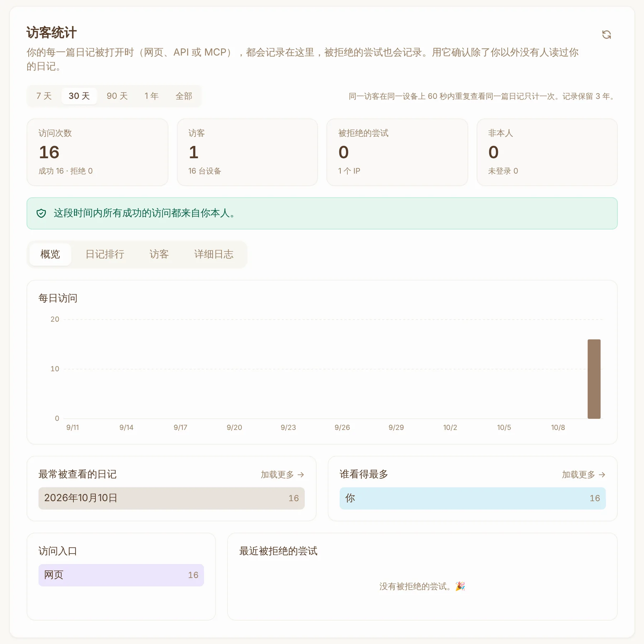Screen dimensions: 644x644
Task: Click the 1 个 IP text
Action: pyautogui.click(x=349, y=171)
